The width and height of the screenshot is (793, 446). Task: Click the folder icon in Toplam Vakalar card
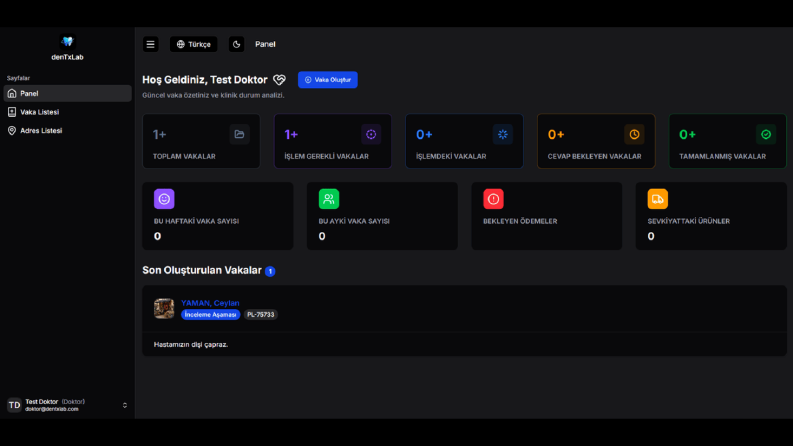239,135
